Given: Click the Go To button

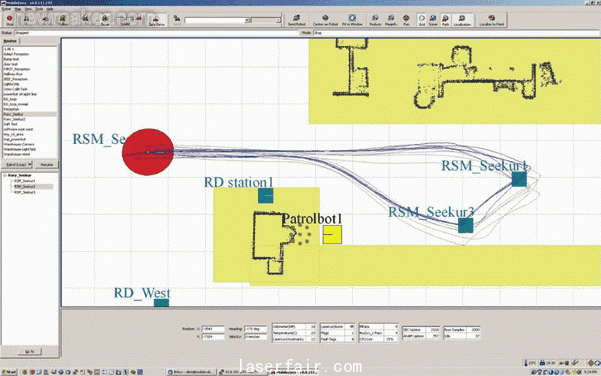Looking at the screenshot, I should click(30, 351).
